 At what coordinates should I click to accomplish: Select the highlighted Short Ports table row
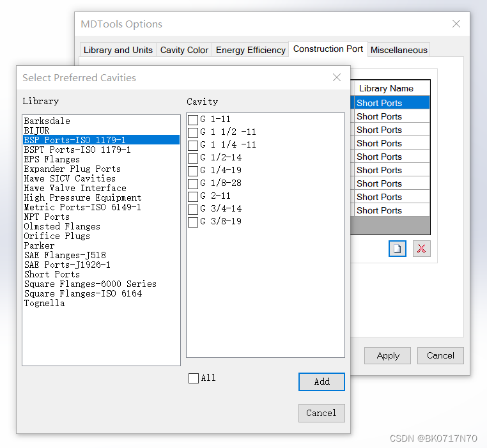coord(390,103)
